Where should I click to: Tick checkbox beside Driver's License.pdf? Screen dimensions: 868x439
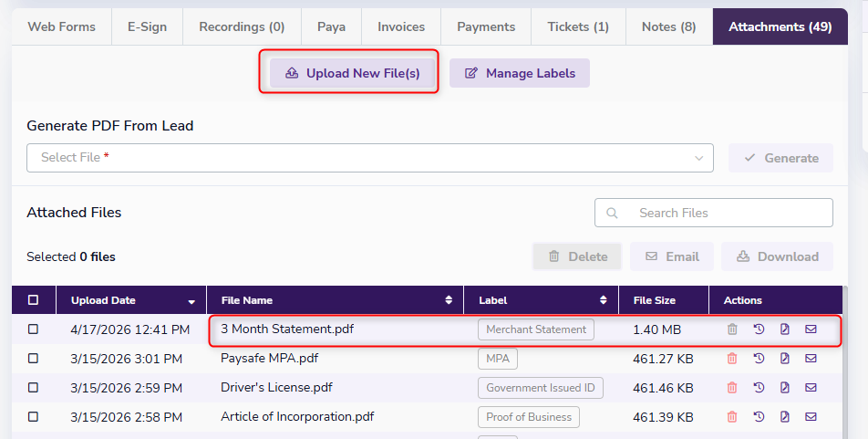coord(33,388)
